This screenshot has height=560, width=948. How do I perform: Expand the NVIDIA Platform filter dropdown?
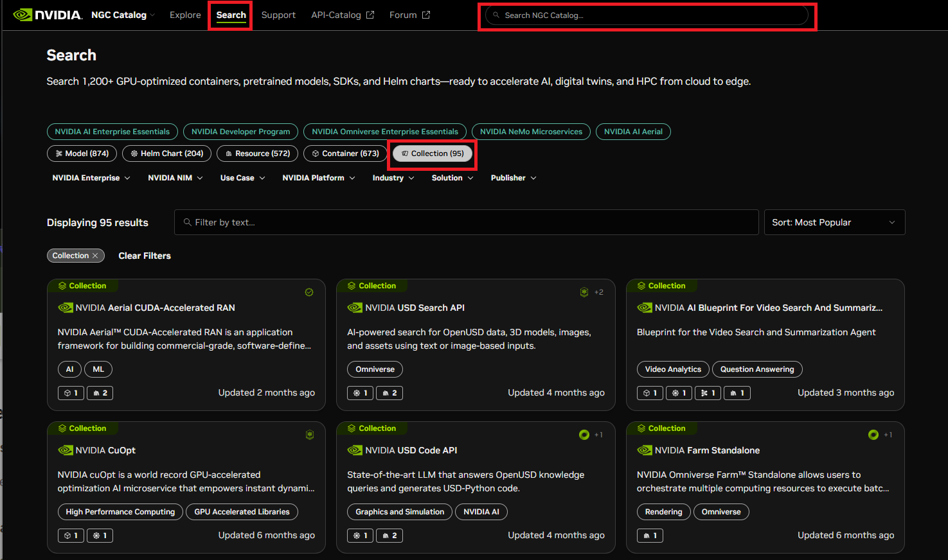[319, 178]
